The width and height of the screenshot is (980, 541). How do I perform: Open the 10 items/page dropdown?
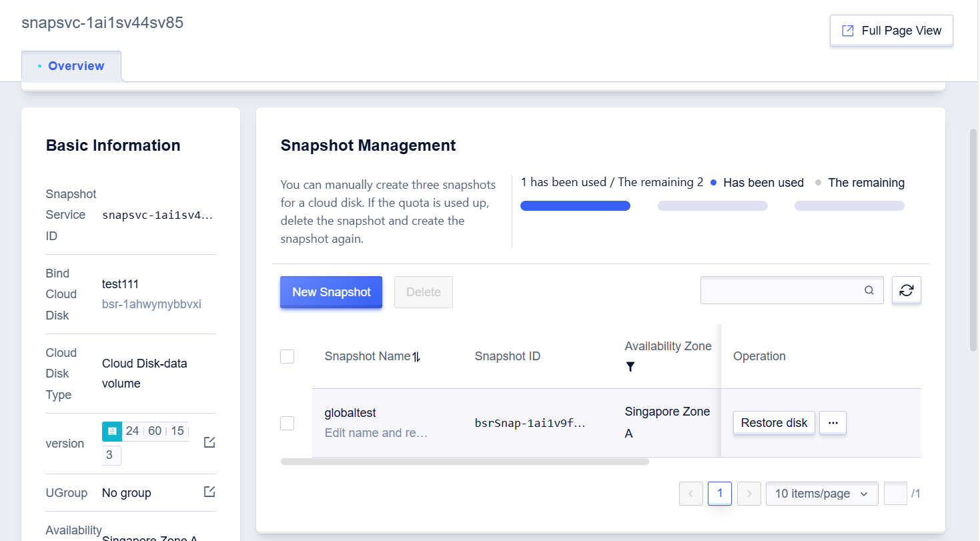(x=822, y=494)
